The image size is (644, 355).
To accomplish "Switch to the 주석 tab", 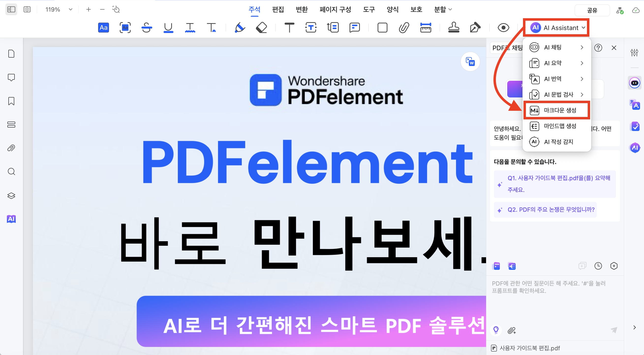I will pyautogui.click(x=254, y=10).
